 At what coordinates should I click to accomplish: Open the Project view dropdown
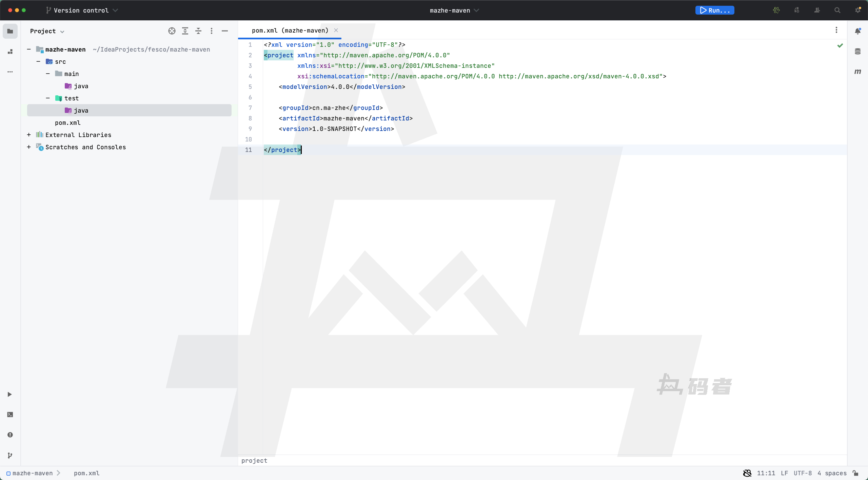(x=47, y=31)
